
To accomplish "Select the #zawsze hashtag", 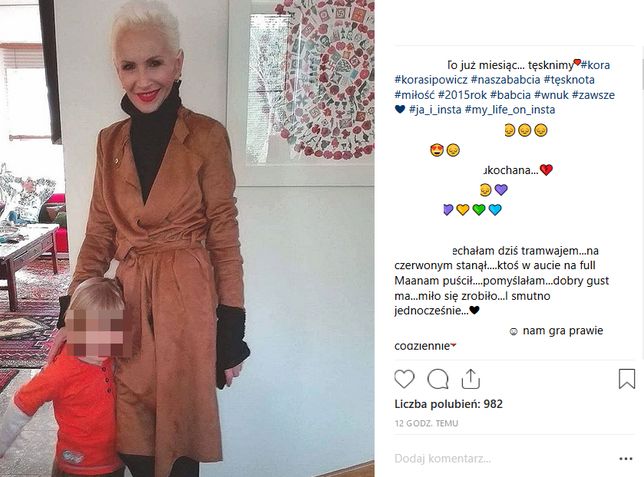I will coord(593,95).
